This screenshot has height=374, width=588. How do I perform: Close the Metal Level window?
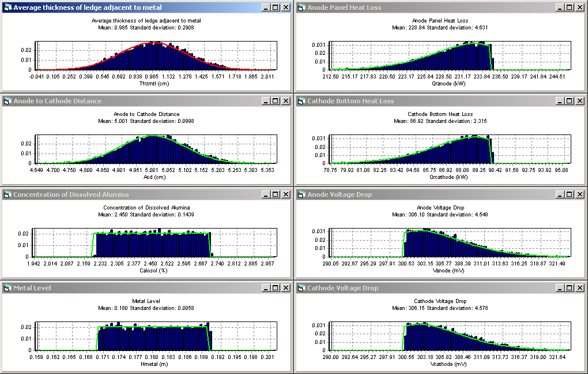coord(286,288)
